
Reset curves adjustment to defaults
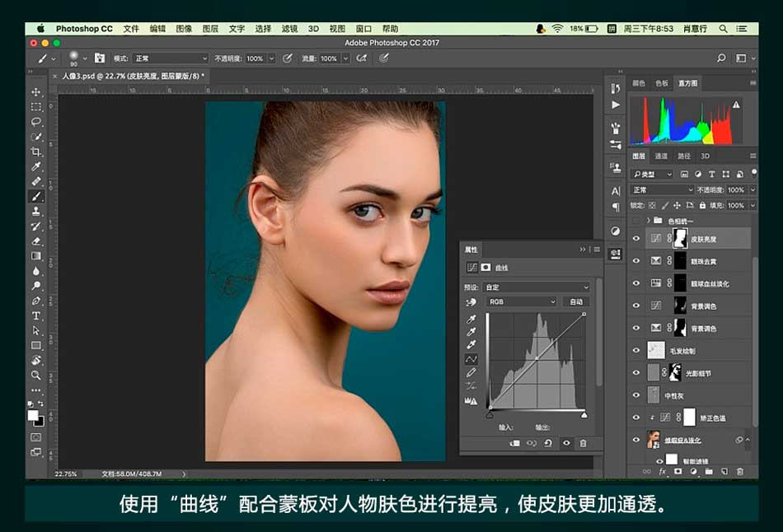[x=549, y=443]
